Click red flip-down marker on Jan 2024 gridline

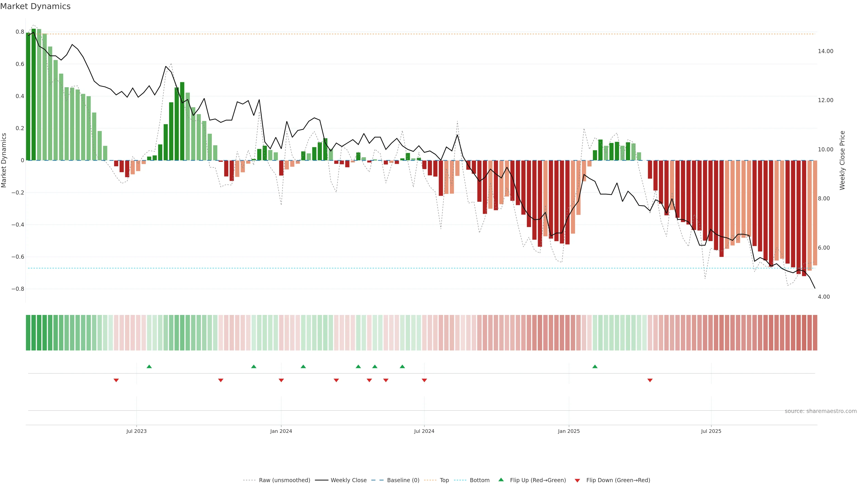(x=281, y=380)
